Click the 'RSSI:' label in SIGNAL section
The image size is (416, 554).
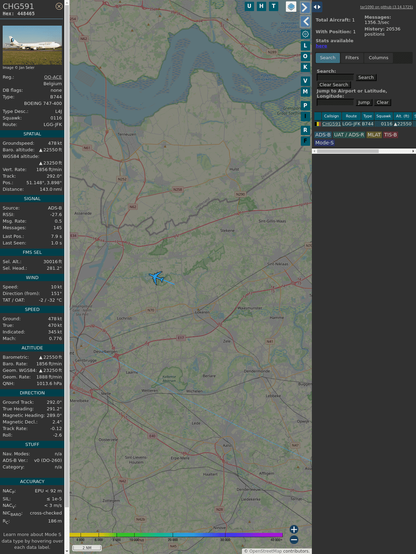[8, 215]
